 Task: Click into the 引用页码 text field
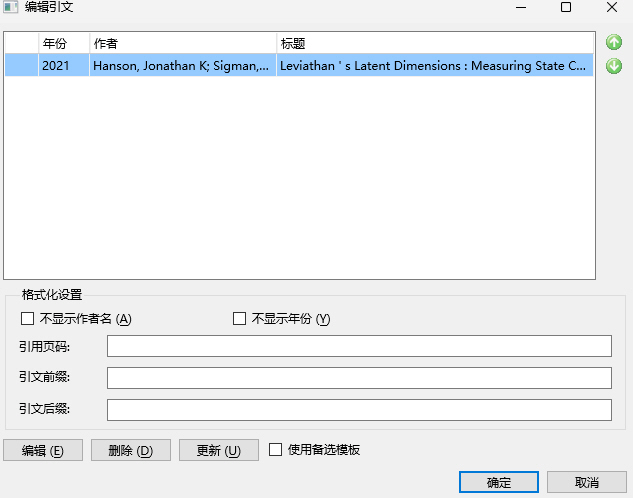(x=359, y=346)
